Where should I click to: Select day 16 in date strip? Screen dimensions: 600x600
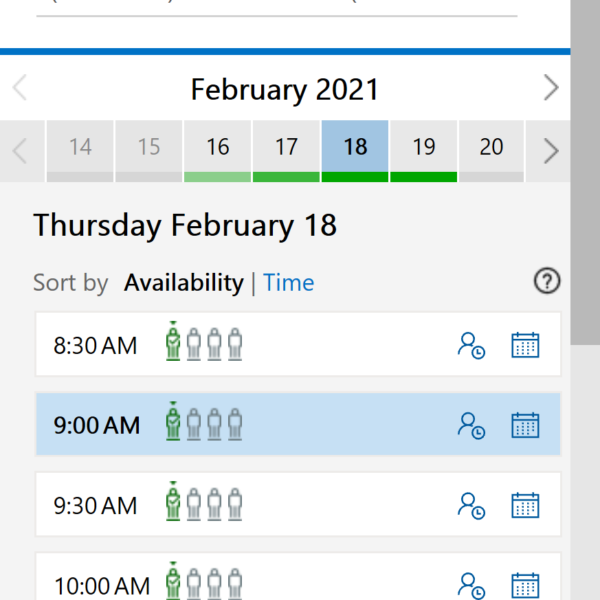tap(217, 151)
